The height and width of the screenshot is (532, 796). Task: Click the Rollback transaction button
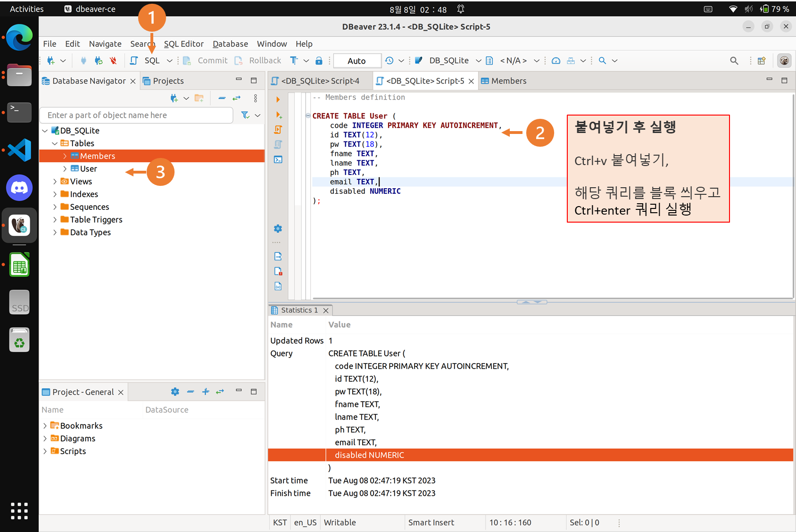click(x=258, y=60)
